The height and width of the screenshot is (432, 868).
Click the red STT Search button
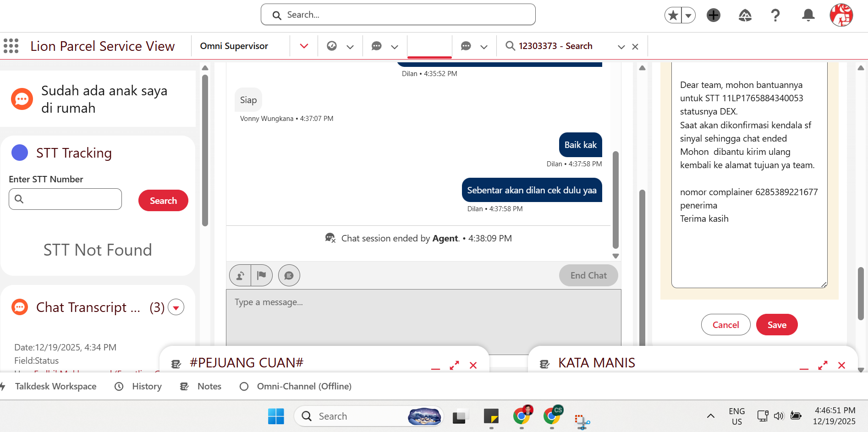pos(163,201)
